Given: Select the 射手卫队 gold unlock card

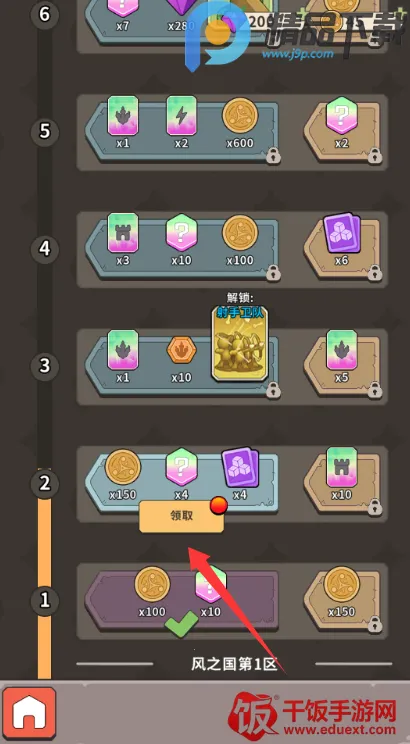Looking at the screenshot, I should (x=240, y=343).
